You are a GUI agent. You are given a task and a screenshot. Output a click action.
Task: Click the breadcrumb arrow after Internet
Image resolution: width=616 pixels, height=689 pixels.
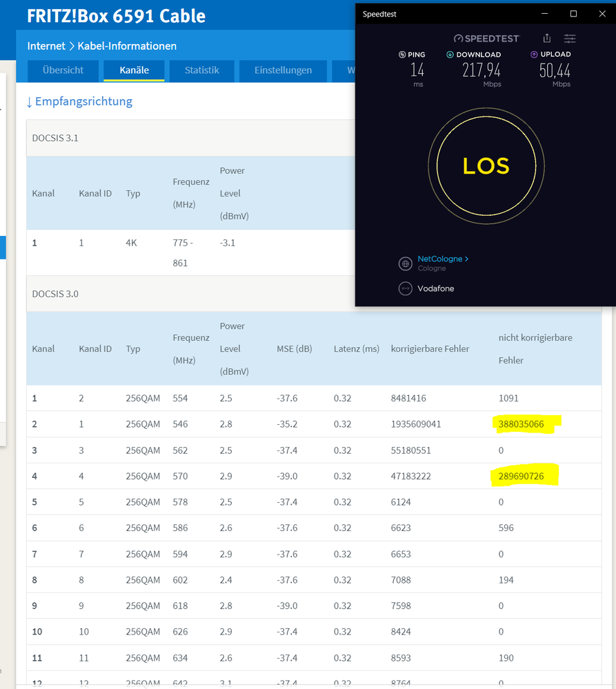coord(72,46)
